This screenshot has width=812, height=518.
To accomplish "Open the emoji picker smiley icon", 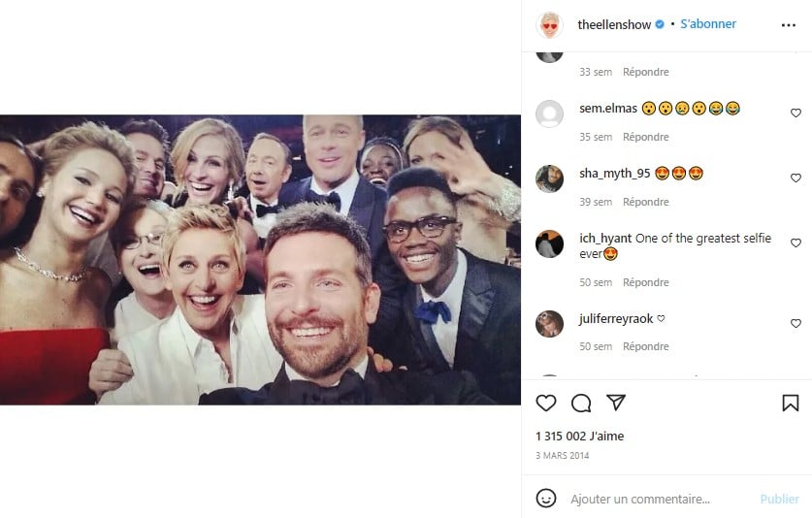I will point(546,499).
